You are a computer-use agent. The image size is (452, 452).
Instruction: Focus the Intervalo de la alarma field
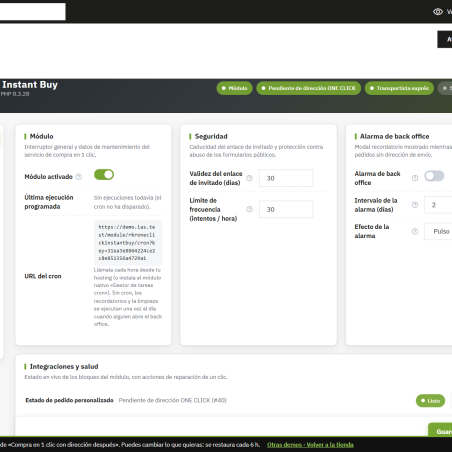pyautogui.click(x=438, y=205)
